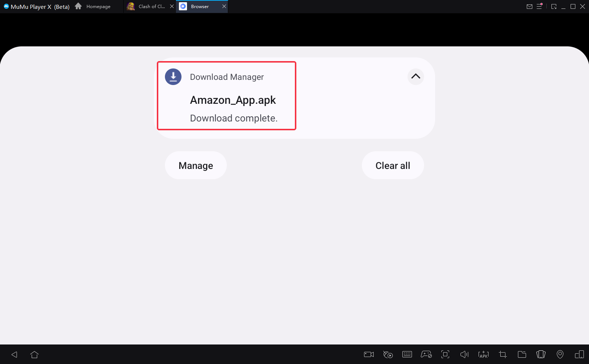Click the MuMu Player X logo
This screenshot has height=364, width=589.
pyautogui.click(x=6, y=6)
